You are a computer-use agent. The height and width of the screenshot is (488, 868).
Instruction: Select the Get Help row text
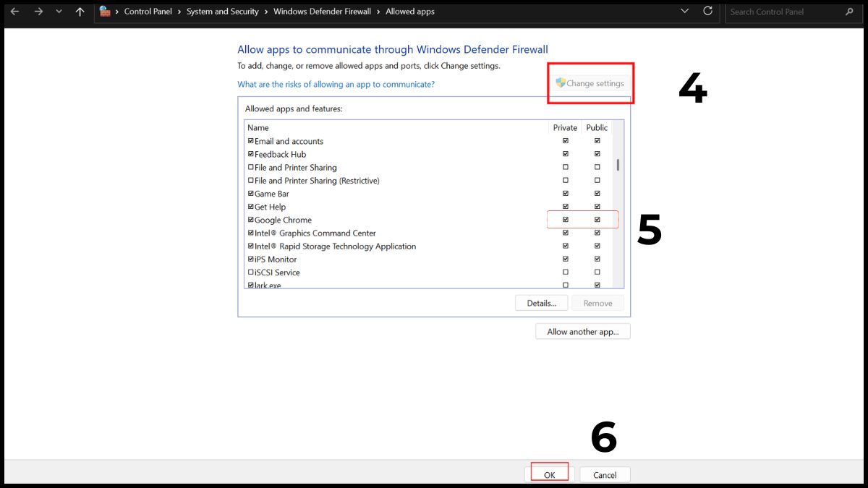[270, 207]
